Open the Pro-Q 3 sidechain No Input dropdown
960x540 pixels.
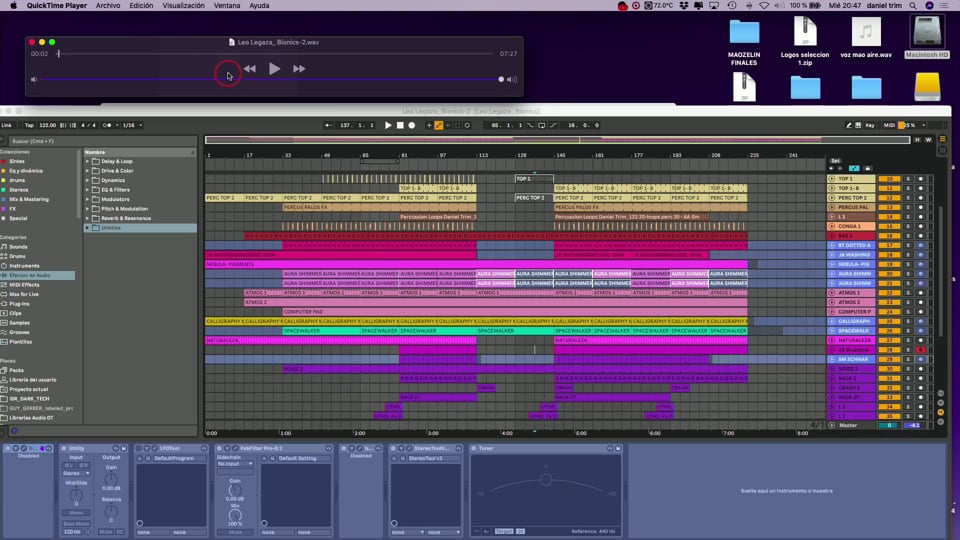tap(234, 463)
